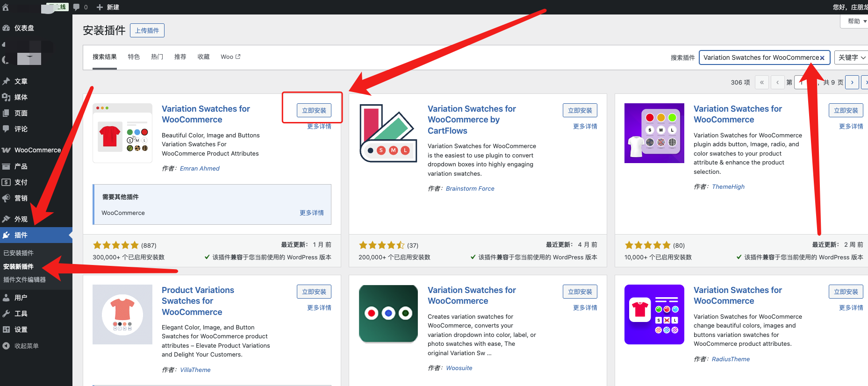Image resolution: width=868 pixels, height=386 pixels.
Task: Open the CartFlows Variation Swatches title link
Action: [x=472, y=120]
